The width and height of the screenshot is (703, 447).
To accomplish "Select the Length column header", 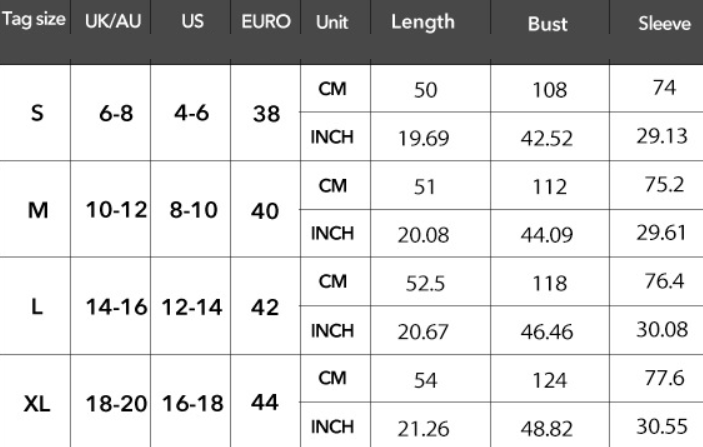I will coord(422,23).
